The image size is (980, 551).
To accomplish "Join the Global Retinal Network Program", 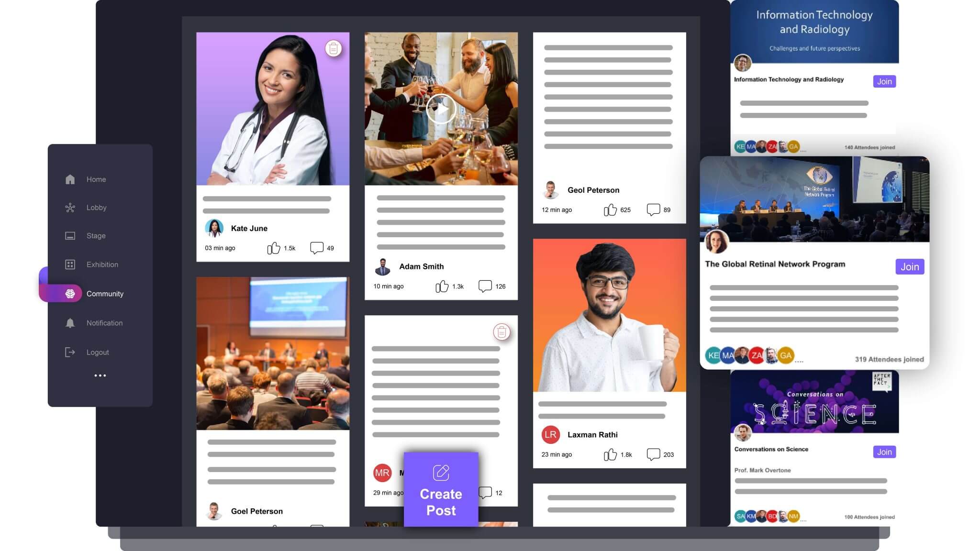I will (910, 266).
